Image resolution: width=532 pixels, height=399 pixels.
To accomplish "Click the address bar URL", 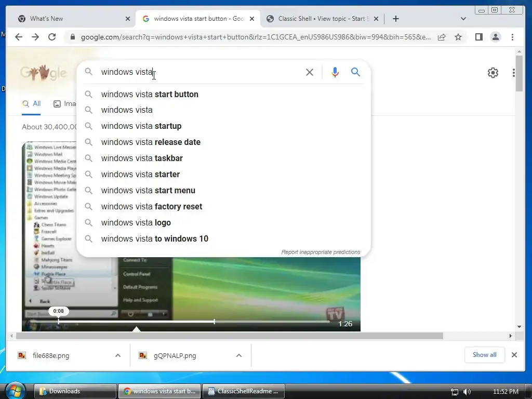I will pos(256,37).
